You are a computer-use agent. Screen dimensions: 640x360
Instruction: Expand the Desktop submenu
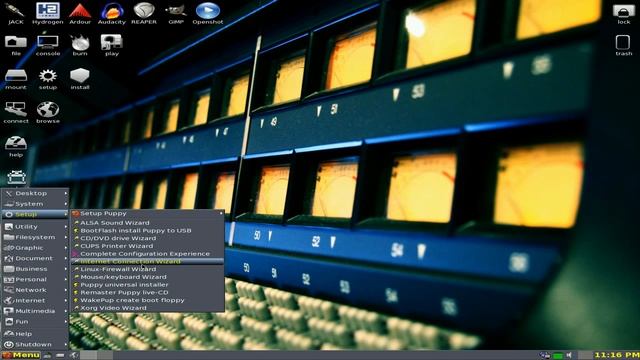pyautogui.click(x=35, y=193)
